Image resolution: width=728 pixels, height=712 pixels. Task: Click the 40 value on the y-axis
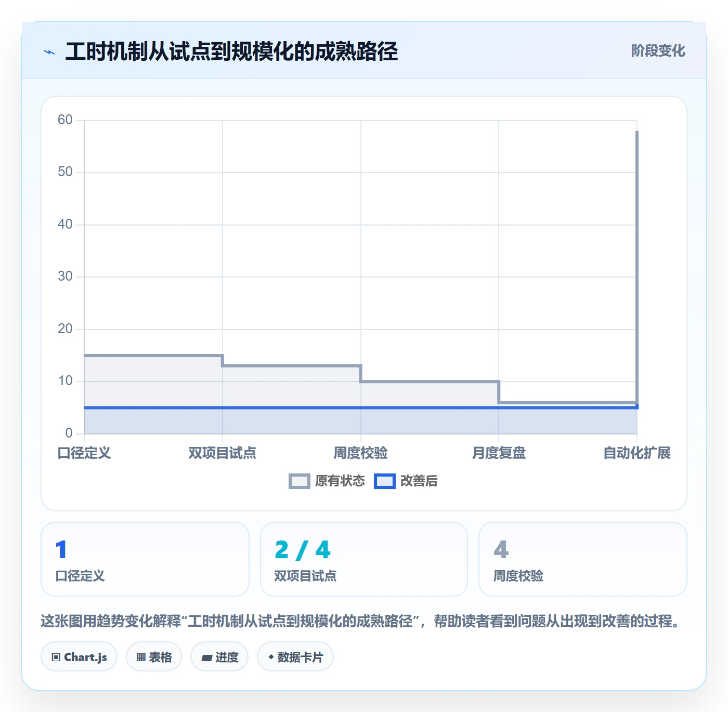65,225
